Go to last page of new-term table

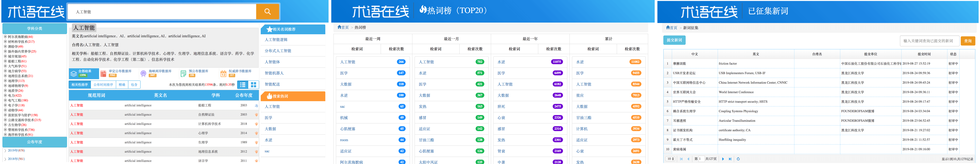(x=730, y=159)
